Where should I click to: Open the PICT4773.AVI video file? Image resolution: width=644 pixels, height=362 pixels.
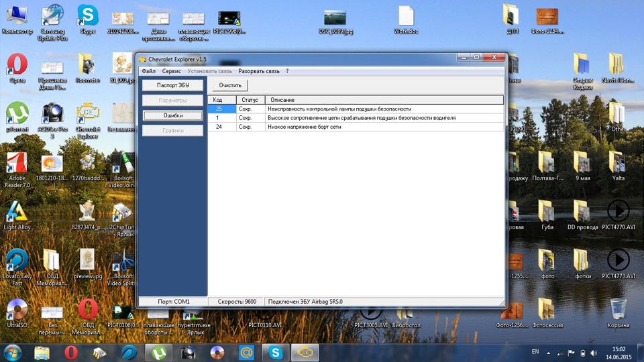coord(618,264)
